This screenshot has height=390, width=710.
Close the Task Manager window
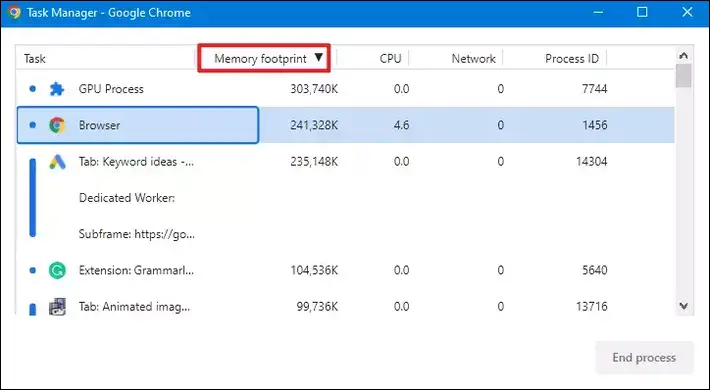pos(687,12)
